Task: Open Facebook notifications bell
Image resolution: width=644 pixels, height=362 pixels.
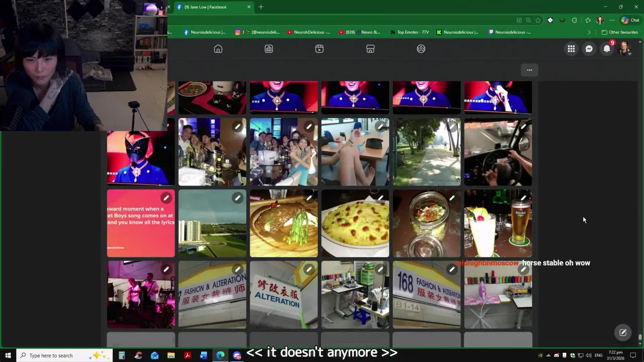Action: [x=607, y=49]
